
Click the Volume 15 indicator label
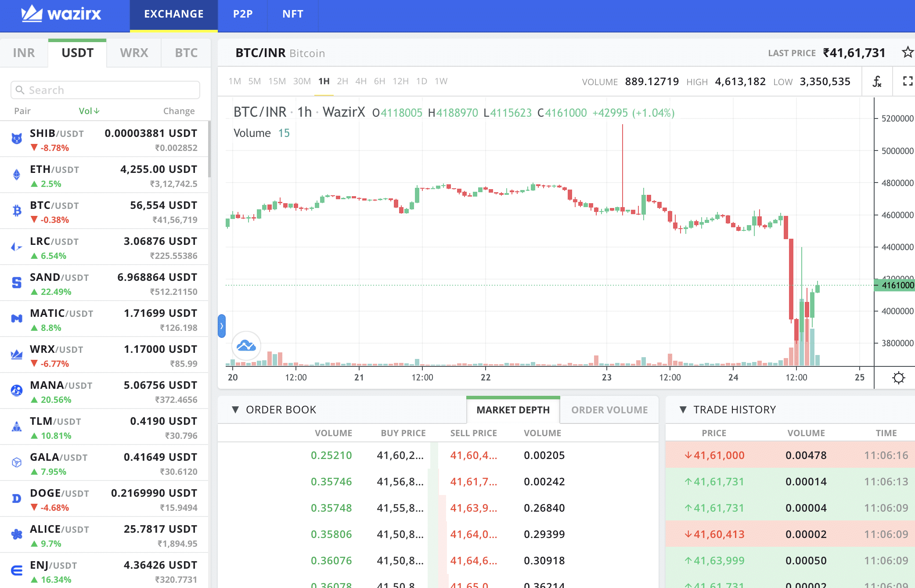[262, 133]
